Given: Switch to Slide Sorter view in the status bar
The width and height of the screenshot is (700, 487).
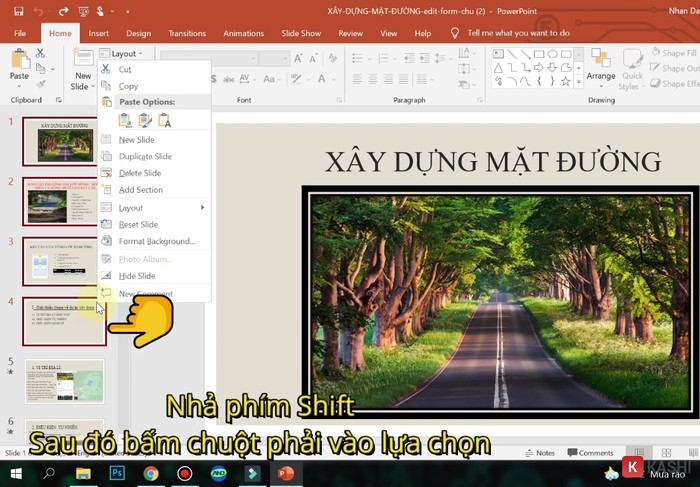Looking at the screenshot, I should pyautogui.click(x=666, y=453).
